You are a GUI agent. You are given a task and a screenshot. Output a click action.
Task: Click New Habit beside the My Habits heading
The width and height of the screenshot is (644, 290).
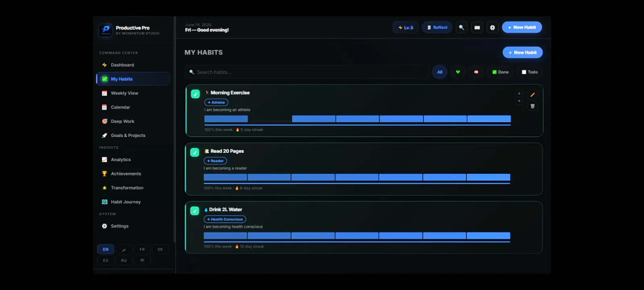tap(522, 52)
